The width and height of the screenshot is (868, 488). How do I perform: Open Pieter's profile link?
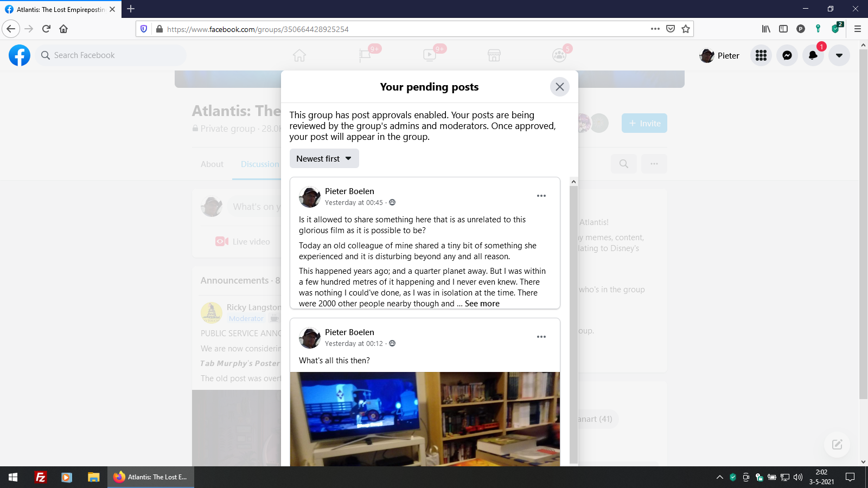point(719,55)
